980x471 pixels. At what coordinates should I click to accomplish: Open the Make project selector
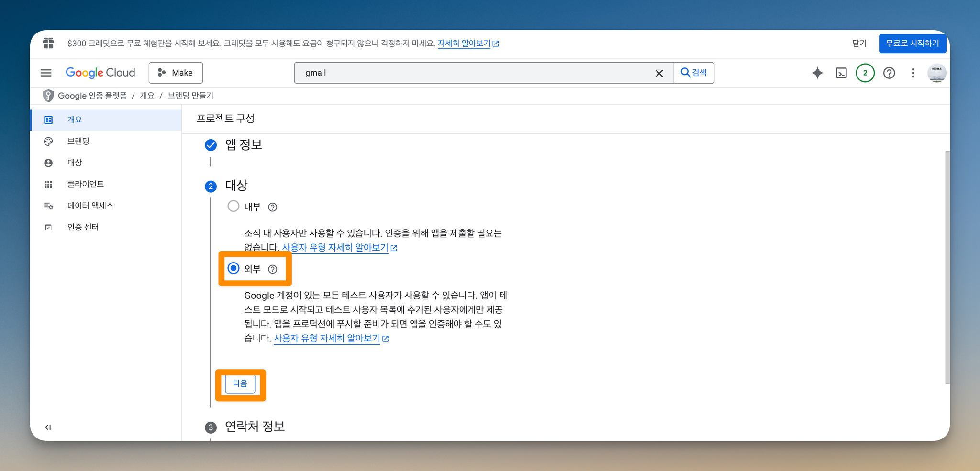coord(176,73)
